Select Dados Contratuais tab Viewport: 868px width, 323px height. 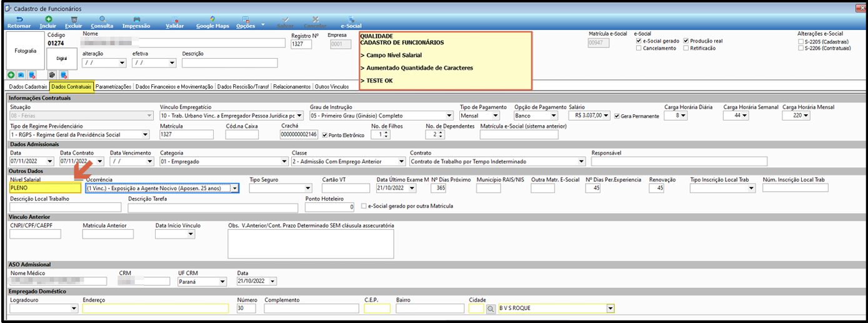pyautogui.click(x=72, y=86)
